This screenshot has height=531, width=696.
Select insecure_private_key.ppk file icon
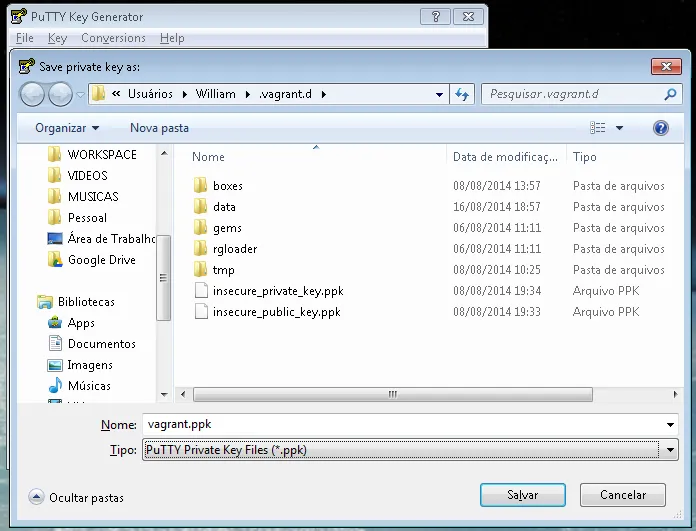(201, 290)
